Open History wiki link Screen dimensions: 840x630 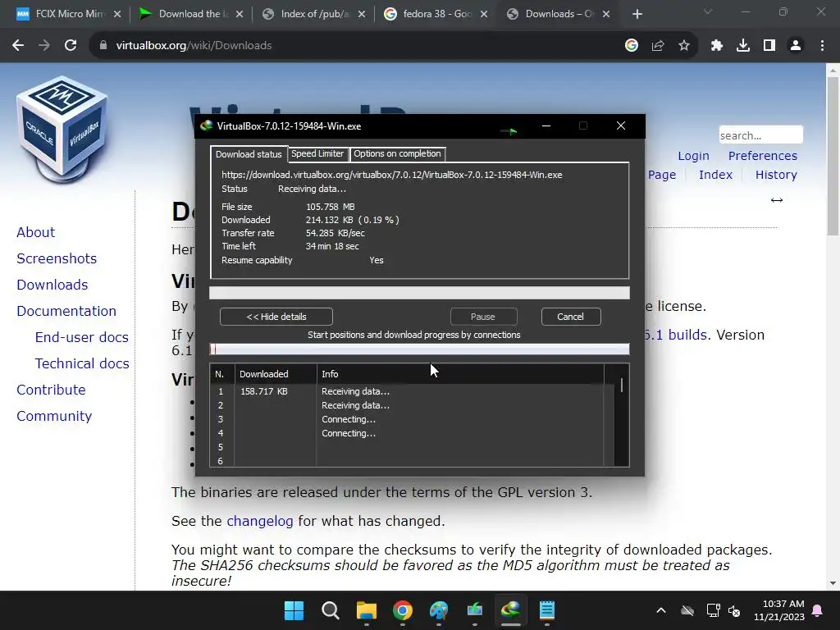point(776,175)
